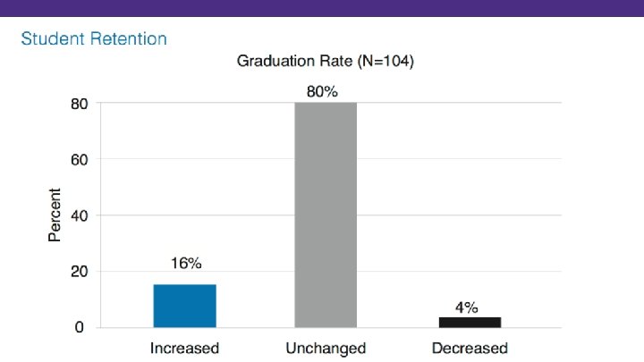The image size is (644, 362).
Task: Click the 0 tick label on axis
Action: (80, 327)
